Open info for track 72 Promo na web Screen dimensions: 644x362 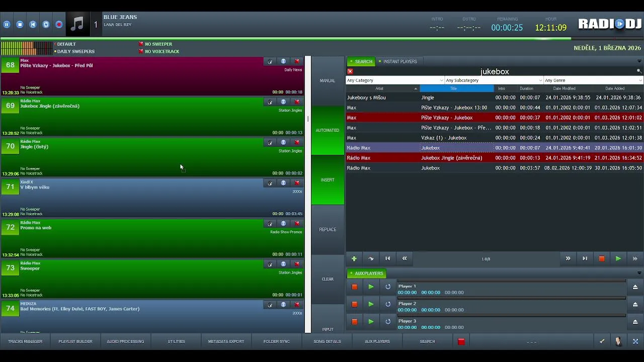pyautogui.click(x=283, y=224)
